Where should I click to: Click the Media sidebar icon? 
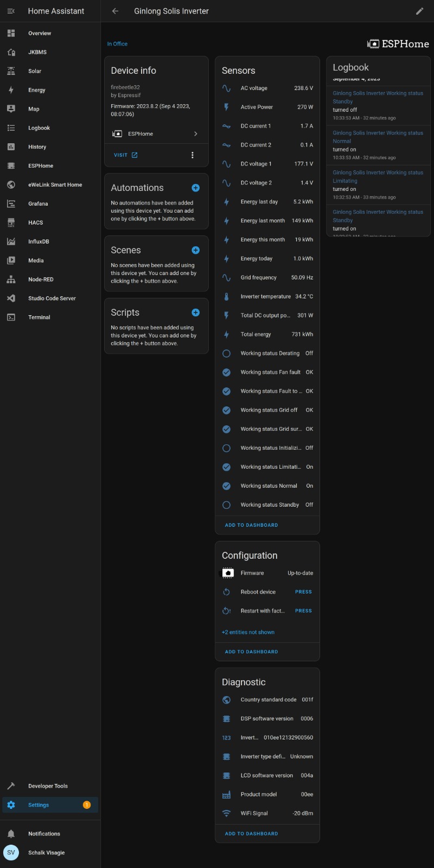click(11, 260)
